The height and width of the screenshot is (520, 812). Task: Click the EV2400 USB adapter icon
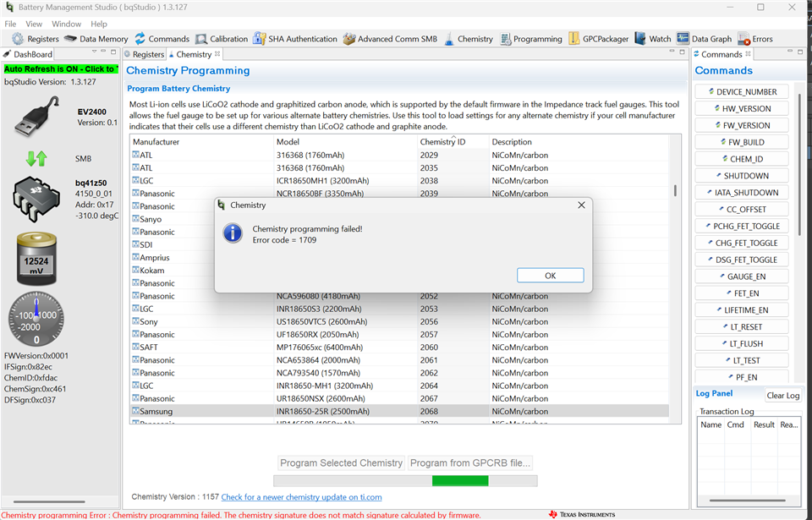pyautogui.click(x=36, y=116)
